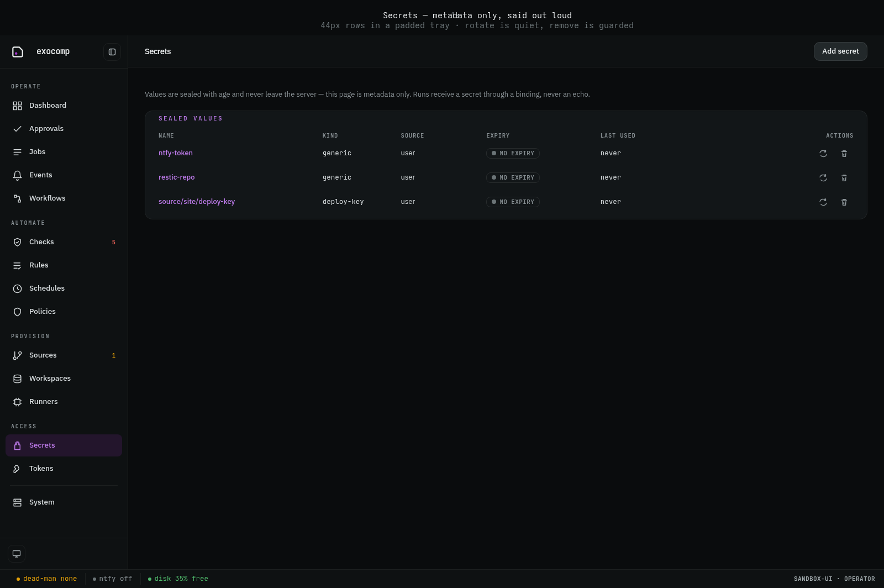884x588 pixels.
Task: Open the Jobs section
Action: point(64,152)
